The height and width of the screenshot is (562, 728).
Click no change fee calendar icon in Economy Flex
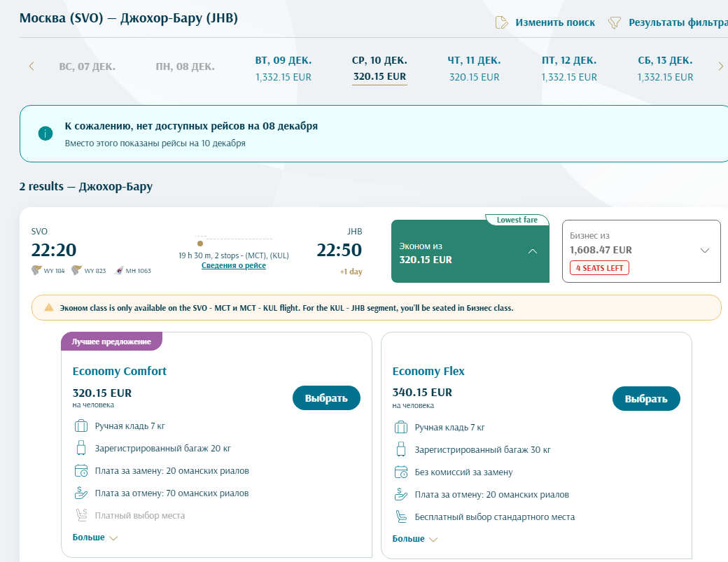click(x=400, y=472)
